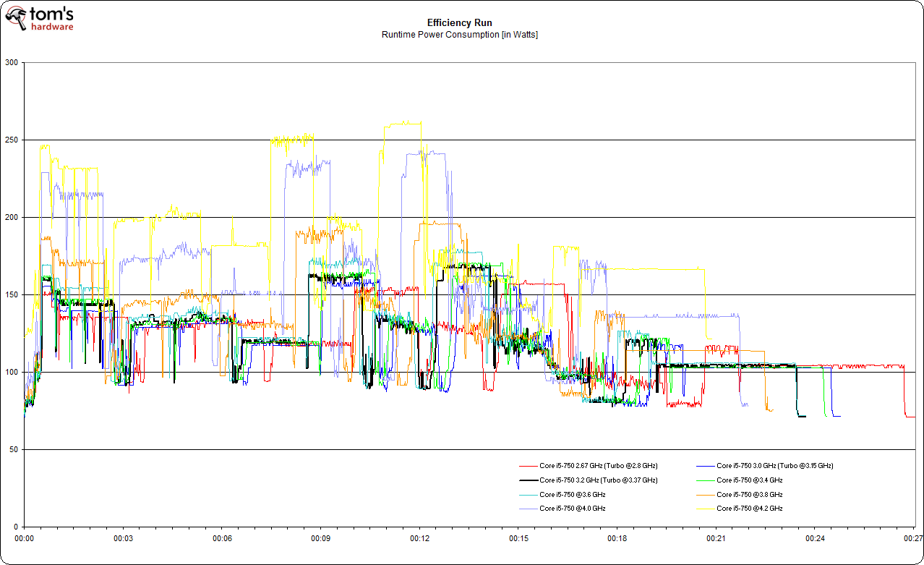Click the 150 value on the vertical axis
The height and width of the screenshot is (565, 924).
pos(11,295)
